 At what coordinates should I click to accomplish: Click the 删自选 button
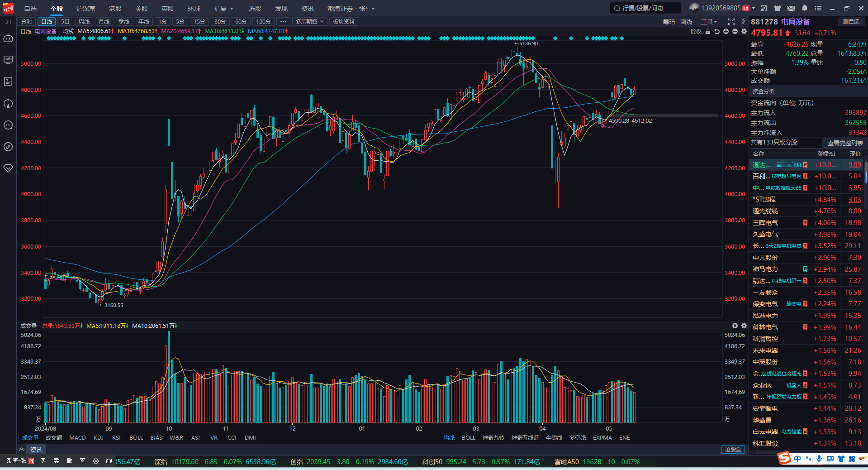point(851,22)
